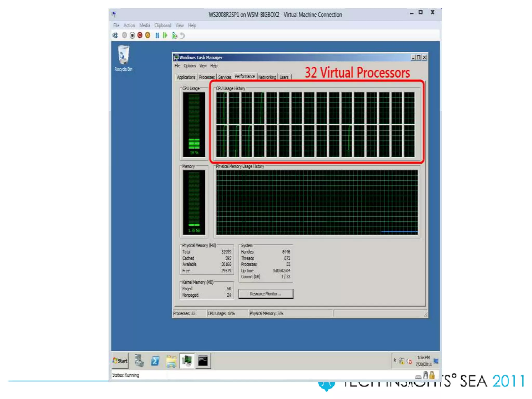Click the green Reset VM icon

pyautogui.click(x=165, y=35)
